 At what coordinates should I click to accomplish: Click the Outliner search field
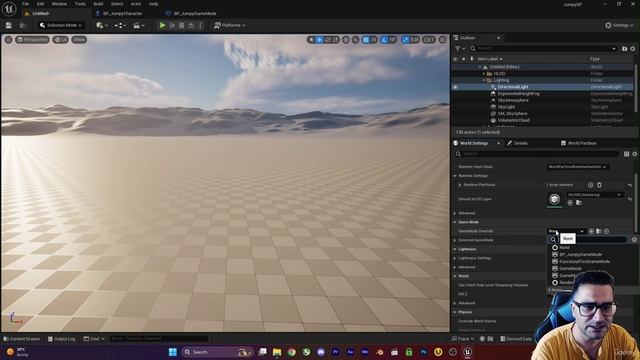pyautogui.click(x=543, y=49)
